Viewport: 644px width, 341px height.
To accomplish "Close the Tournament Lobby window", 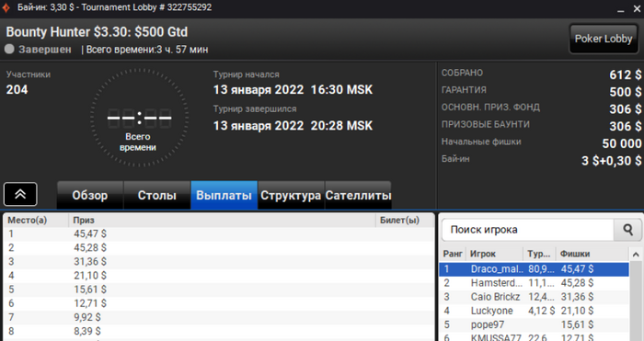I will 637,8.
